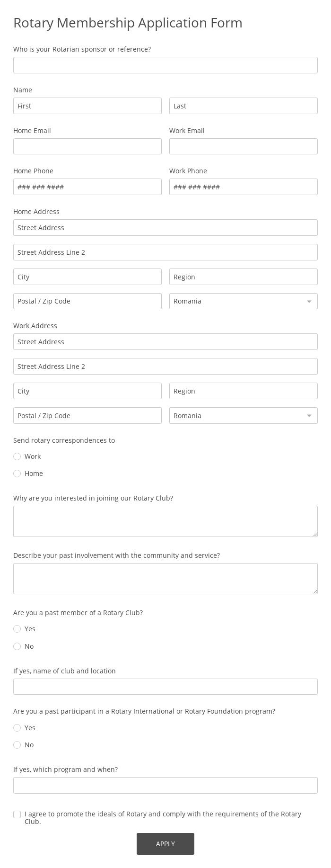The height and width of the screenshot is (868, 331).
Task: Click the textarea asking why you want to join
Action: click(165, 521)
